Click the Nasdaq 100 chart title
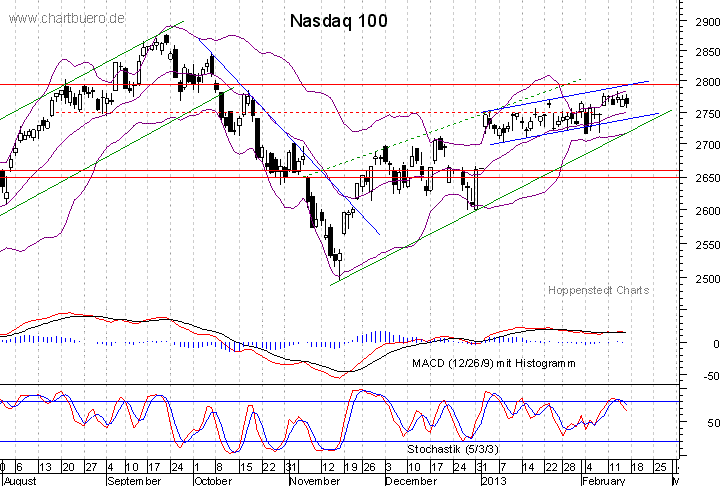723x486 pixels. (x=338, y=21)
